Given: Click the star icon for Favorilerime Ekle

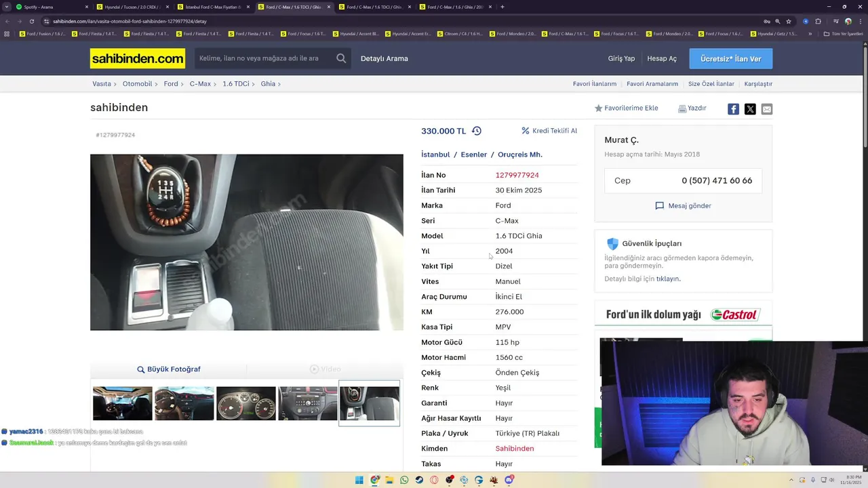Looking at the screenshot, I should click(x=599, y=108).
